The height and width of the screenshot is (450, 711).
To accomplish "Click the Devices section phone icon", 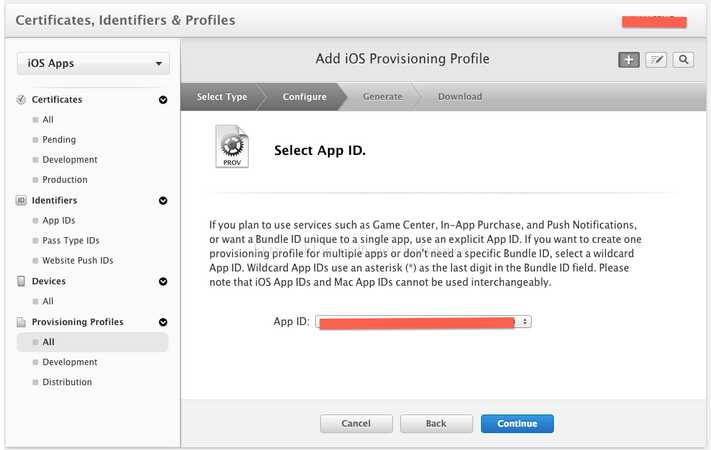I will [x=21, y=281].
